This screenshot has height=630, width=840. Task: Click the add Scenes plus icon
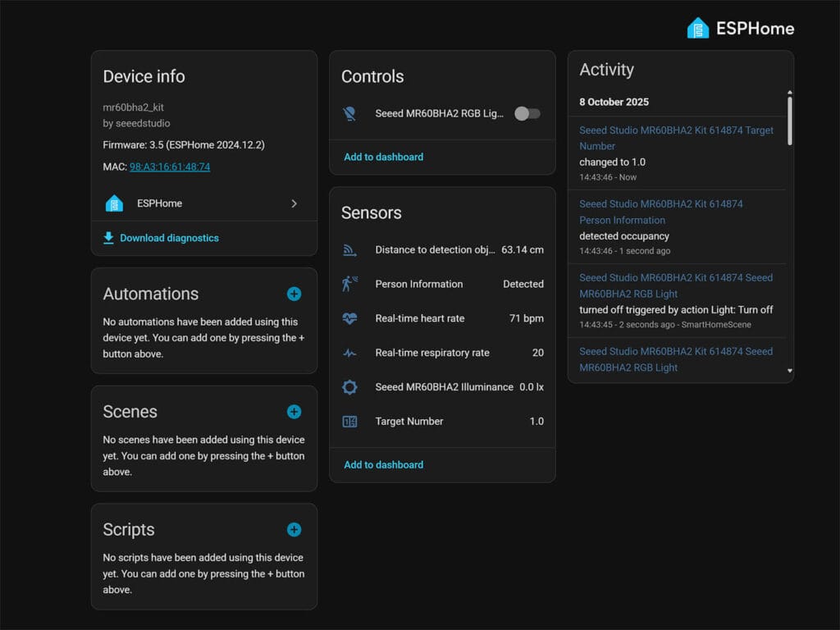click(294, 412)
